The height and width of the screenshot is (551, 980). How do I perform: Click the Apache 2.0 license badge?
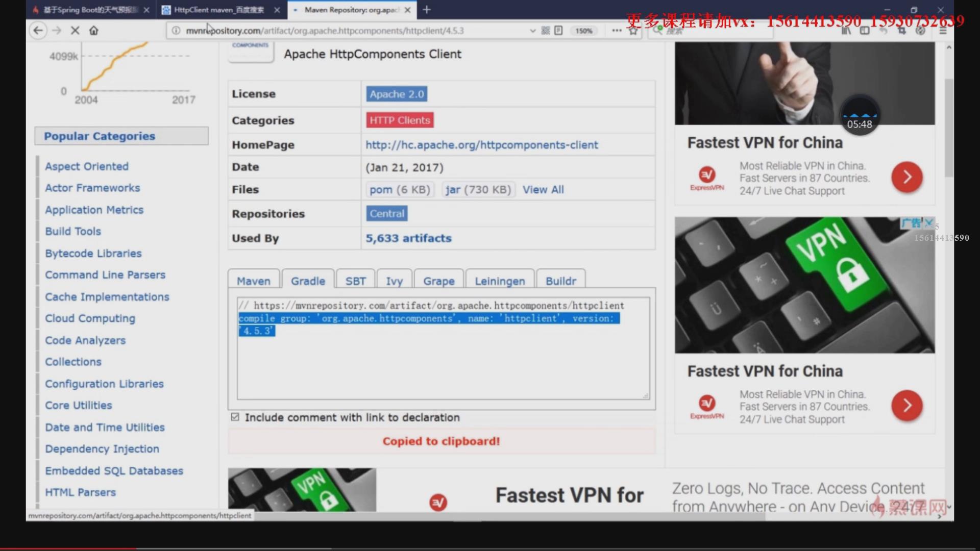(397, 94)
